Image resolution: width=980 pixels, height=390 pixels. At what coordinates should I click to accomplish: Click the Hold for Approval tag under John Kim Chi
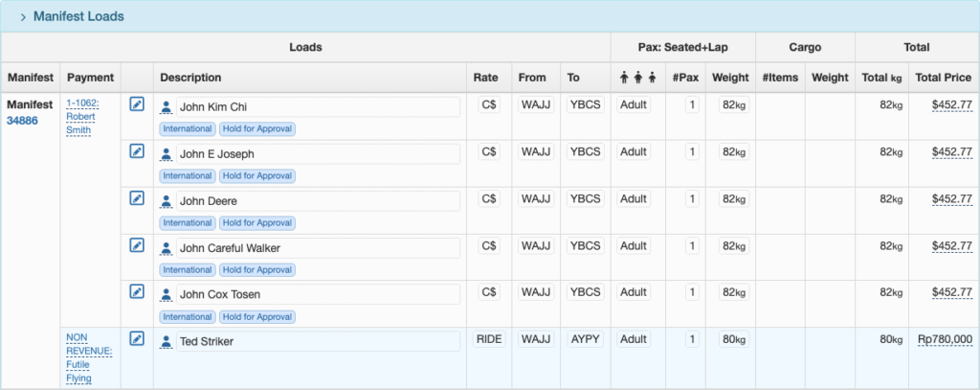click(256, 129)
